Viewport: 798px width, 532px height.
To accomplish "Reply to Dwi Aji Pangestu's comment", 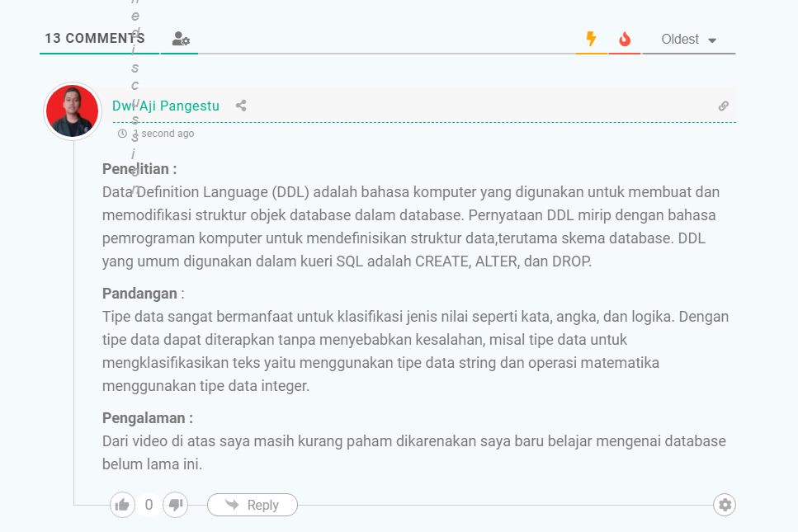I will tap(253, 505).
